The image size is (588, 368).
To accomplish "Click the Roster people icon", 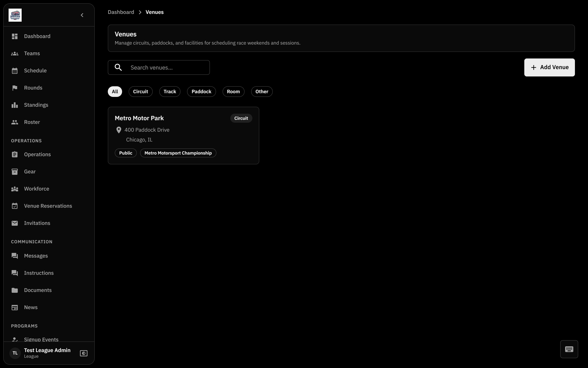I will click(14, 122).
